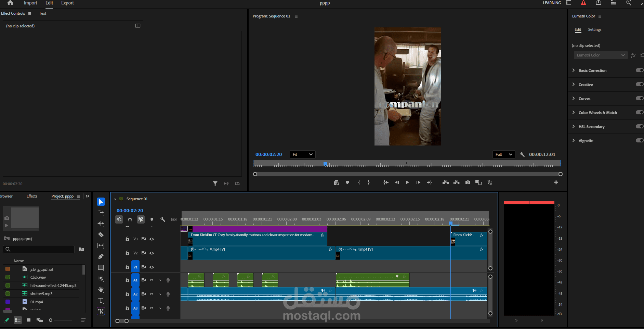Click the filter funnel in Effect Controls
Image resolution: width=644 pixels, height=329 pixels.
tap(215, 184)
